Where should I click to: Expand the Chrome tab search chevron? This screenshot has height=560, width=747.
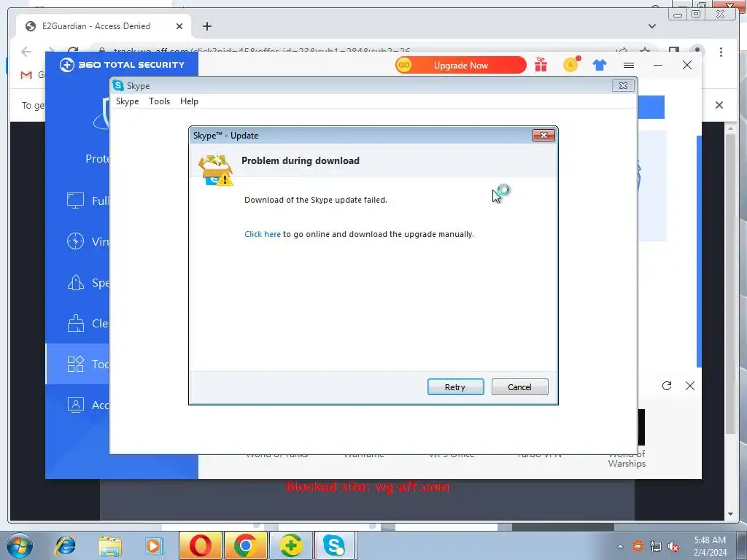tap(651, 26)
